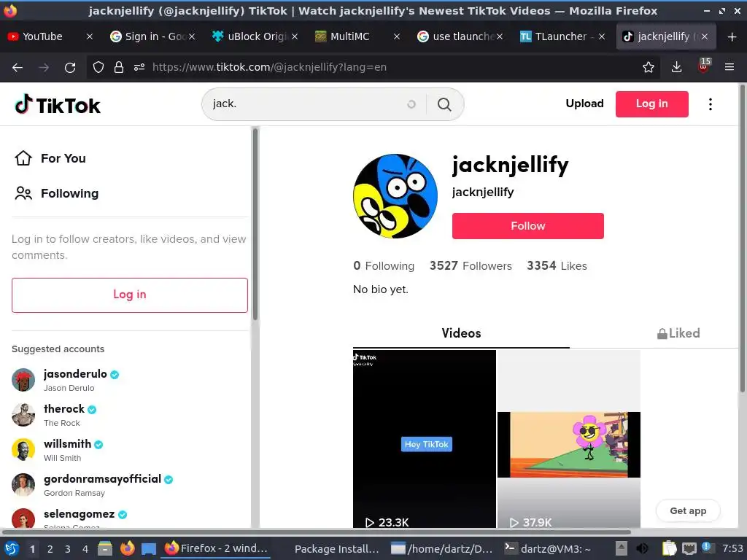Image resolution: width=747 pixels, height=560 pixels.
Task: Open the site permissions icon in the address bar
Action: 139,68
